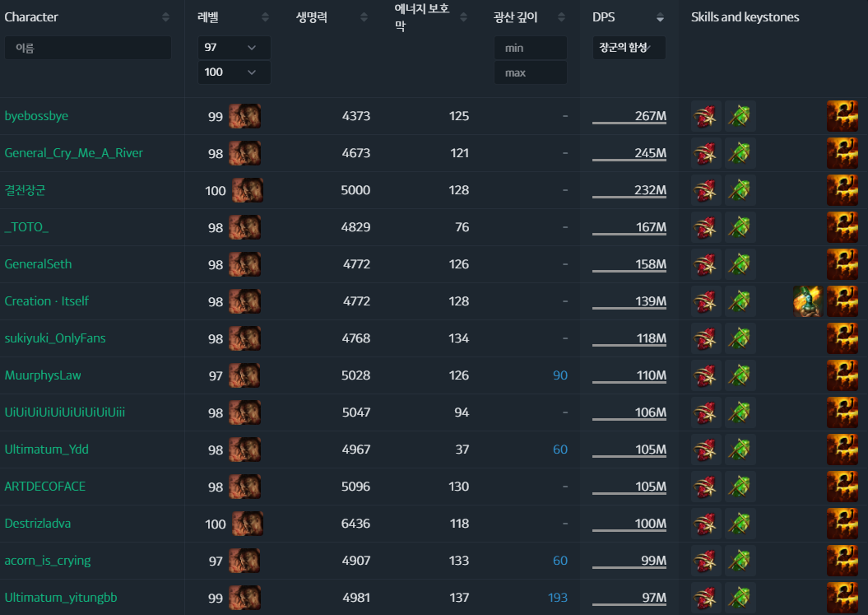Open the maximum level dropdown showing 100
This screenshot has height=615, width=868.
(x=234, y=72)
